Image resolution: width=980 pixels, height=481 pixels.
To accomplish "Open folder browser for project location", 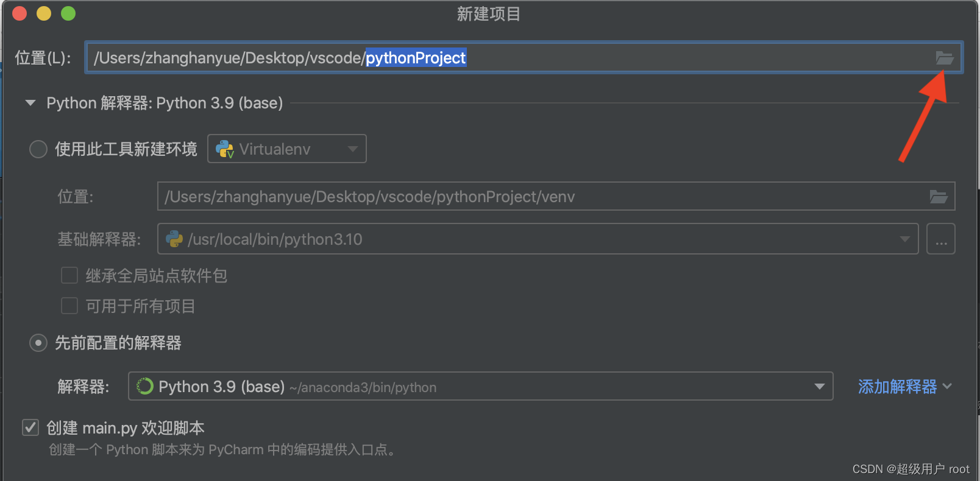I will (944, 58).
